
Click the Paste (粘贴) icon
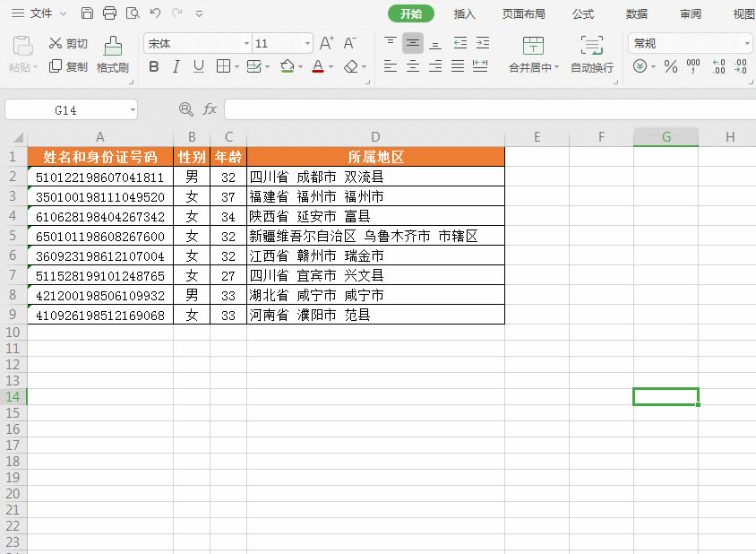22,47
